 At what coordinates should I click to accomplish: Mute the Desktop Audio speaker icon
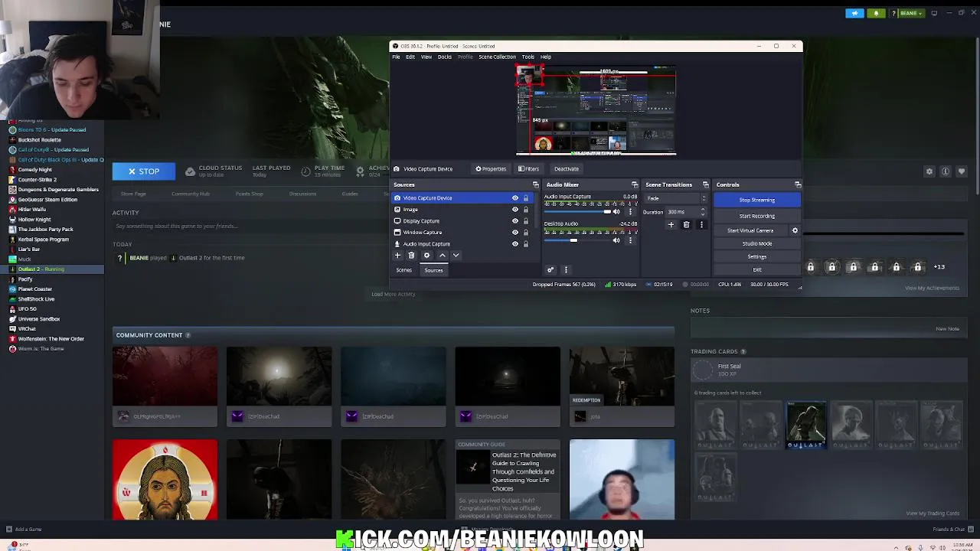pyautogui.click(x=616, y=240)
